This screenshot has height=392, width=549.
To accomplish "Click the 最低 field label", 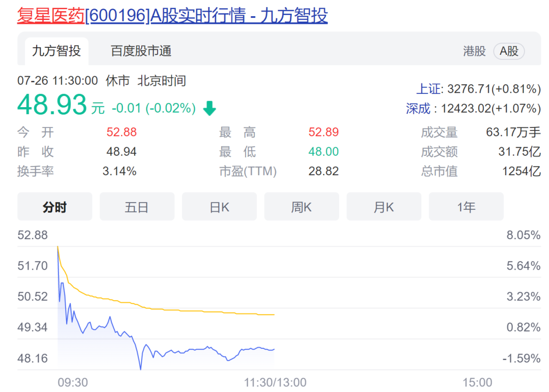I will [x=237, y=152].
